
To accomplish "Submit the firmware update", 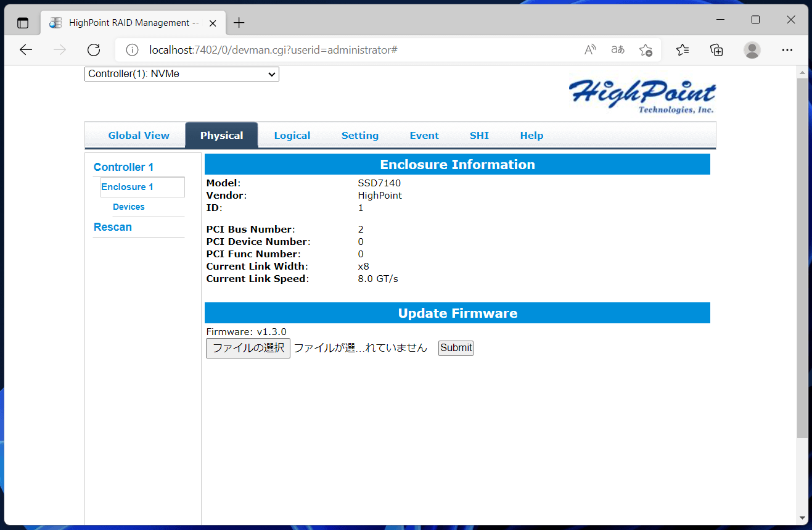I will pyautogui.click(x=456, y=348).
